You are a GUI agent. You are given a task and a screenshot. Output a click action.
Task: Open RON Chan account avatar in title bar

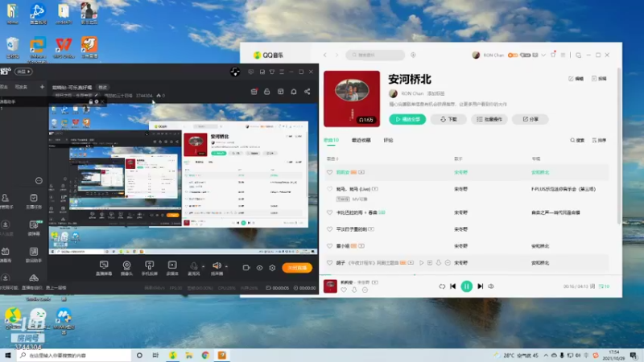[x=476, y=55]
